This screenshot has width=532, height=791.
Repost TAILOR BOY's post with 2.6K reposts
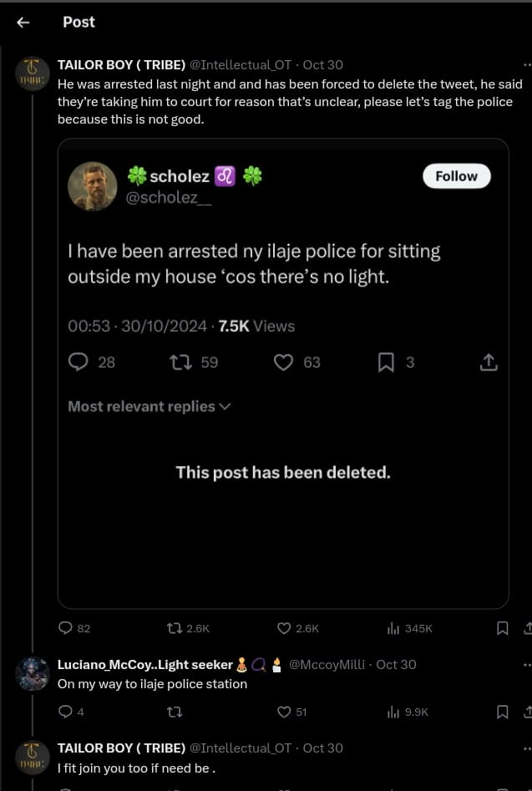tap(175, 628)
